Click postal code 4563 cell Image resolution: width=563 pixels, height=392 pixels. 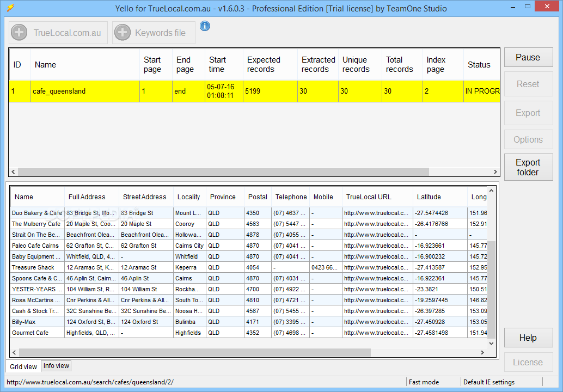258,224
